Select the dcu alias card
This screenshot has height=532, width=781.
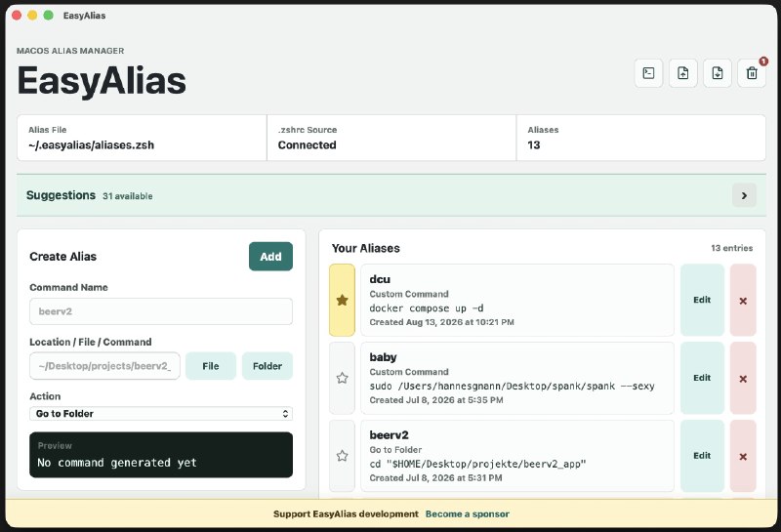point(517,300)
